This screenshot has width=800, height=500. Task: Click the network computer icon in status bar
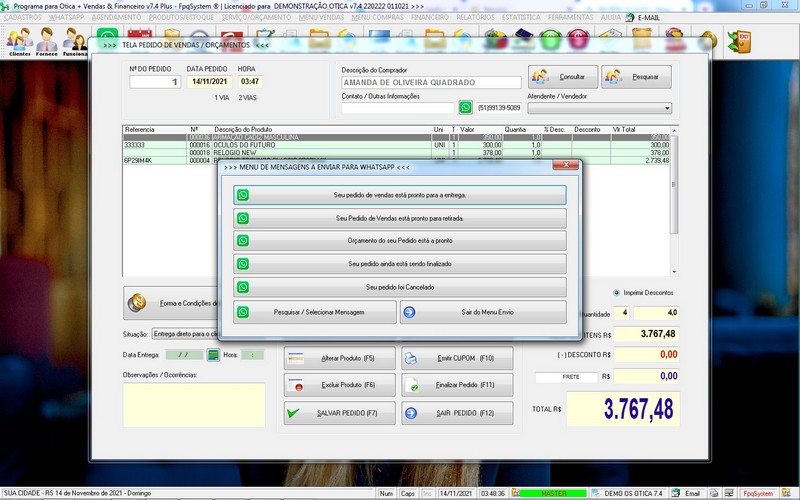pyautogui.click(x=729, y=493)
